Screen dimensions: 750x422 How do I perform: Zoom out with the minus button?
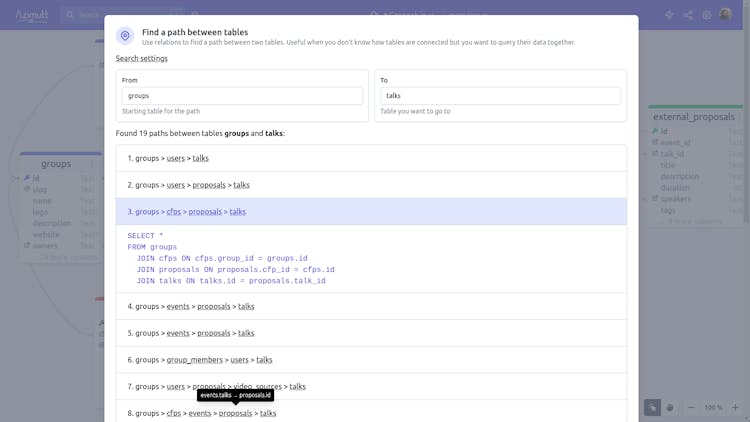coord(691,408)
